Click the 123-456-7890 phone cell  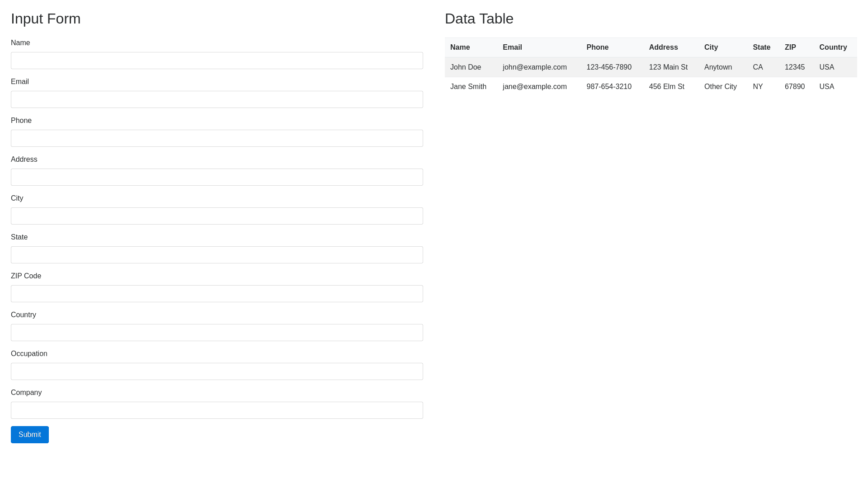point(609,67)
